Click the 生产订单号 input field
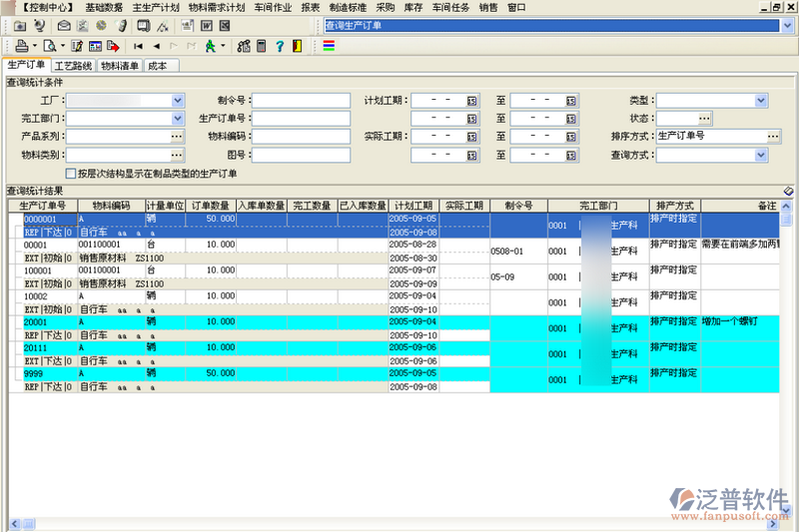Screen dimensions: 799x532 coord(301,119)
